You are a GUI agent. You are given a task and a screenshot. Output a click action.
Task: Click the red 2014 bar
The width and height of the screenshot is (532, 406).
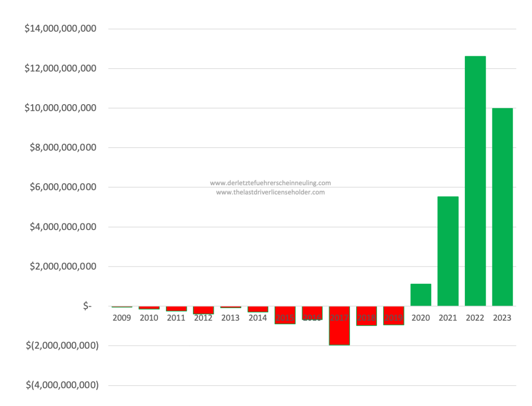[x=257, y=309]
